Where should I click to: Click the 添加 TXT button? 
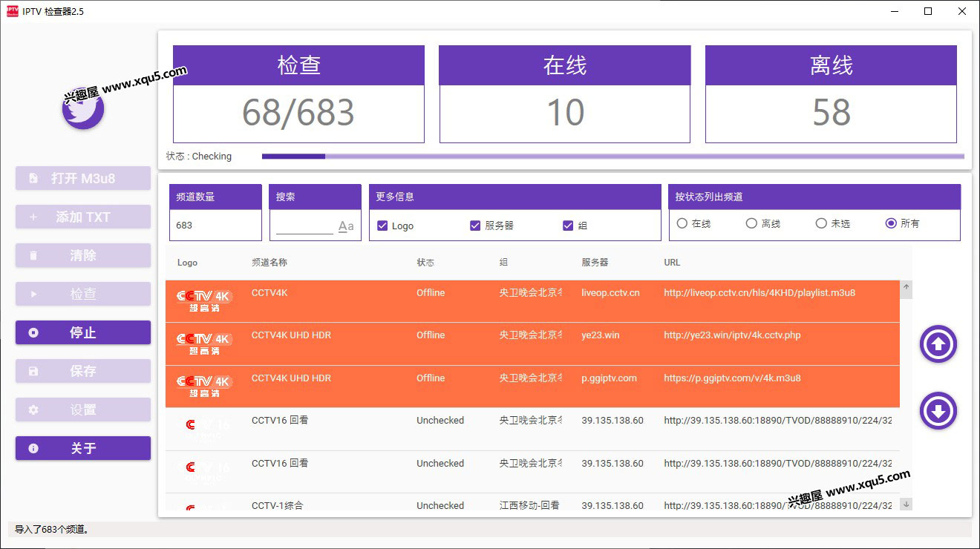pyautogui.click(x=83, y=217)
